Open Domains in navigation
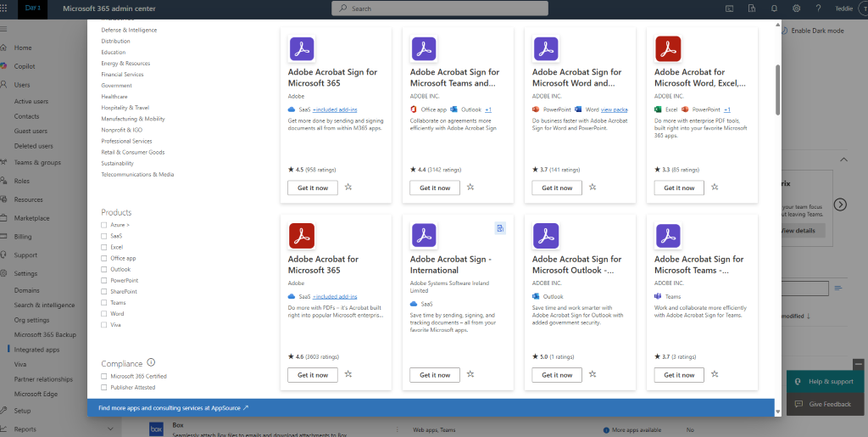The height and width of the screenshot is (437, 868). pos(26,290)
